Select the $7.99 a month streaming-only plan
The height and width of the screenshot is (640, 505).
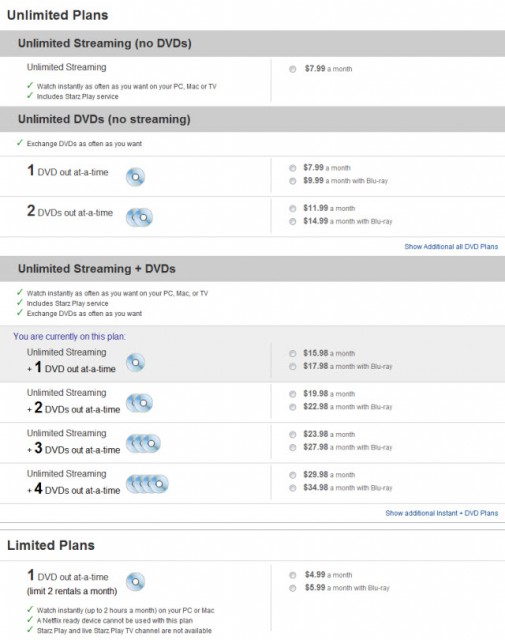point(292,69)
